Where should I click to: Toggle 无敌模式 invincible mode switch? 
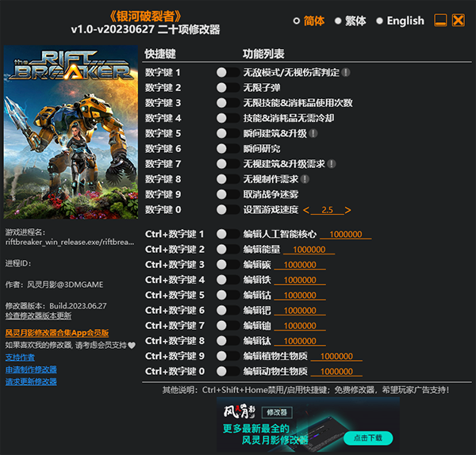coord(228,72)
